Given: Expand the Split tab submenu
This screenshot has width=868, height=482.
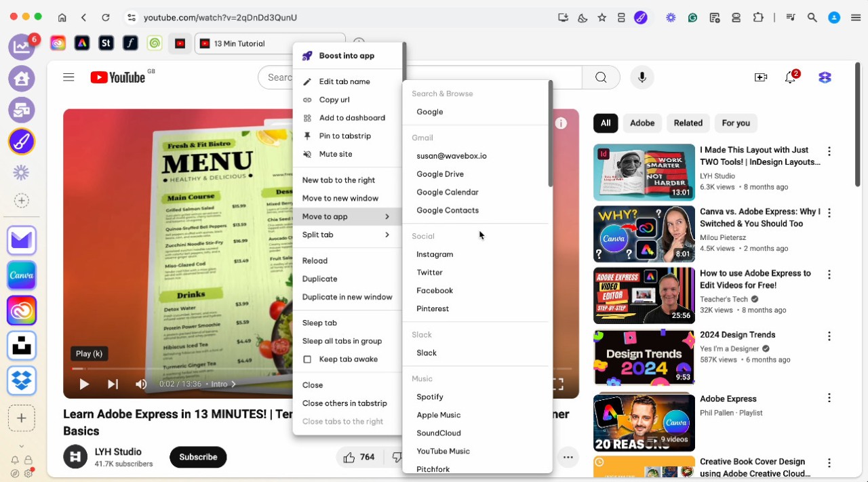Looking at the screenshot, I should click(x=347, y=235).
